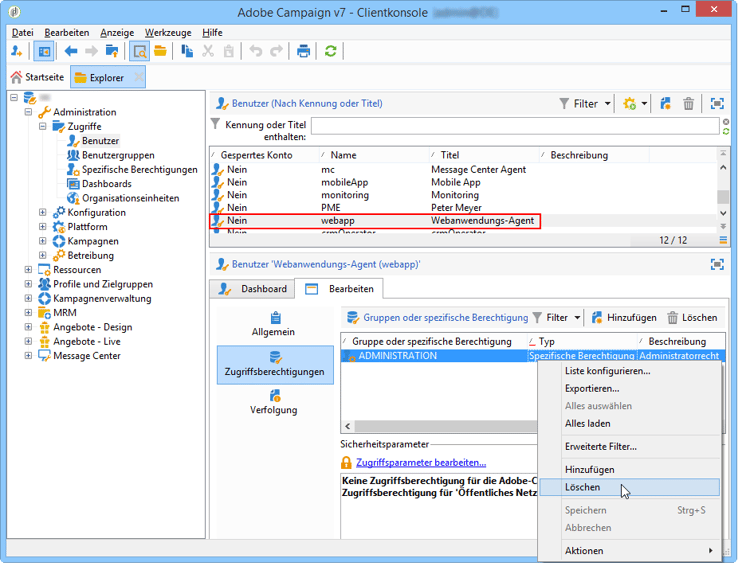
Task: Click the list configuration icon beside 12 / 12
Action: 723,240
